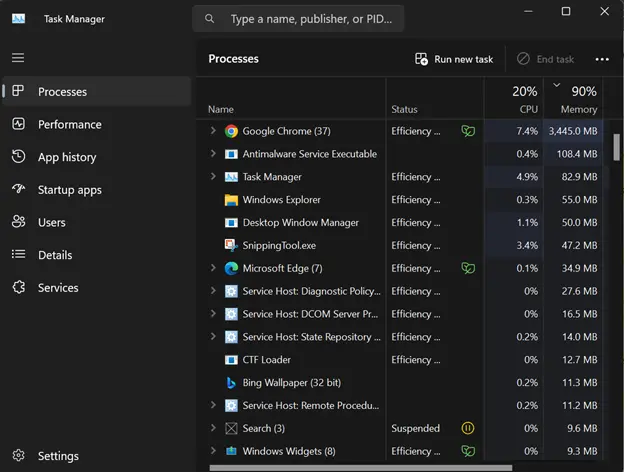This screenshot has height=472, width=626.
Task: Click the Antimalware Service Executable icon
Action: pos(231,154)
